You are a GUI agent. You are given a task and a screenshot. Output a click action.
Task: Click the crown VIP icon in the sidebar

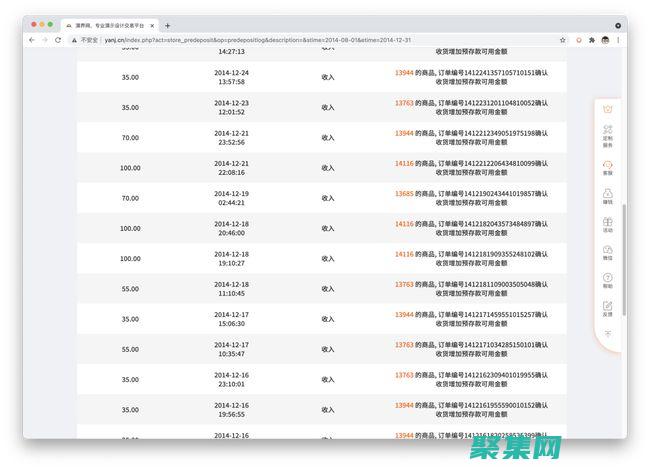point(608,108)
